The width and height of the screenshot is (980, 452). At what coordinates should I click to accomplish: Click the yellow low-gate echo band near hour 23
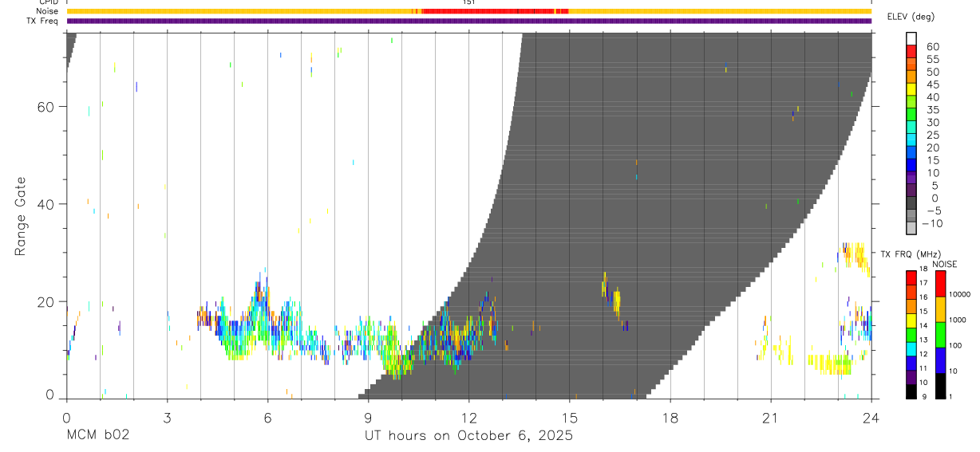pyautogui.click(x=830, y=364)
